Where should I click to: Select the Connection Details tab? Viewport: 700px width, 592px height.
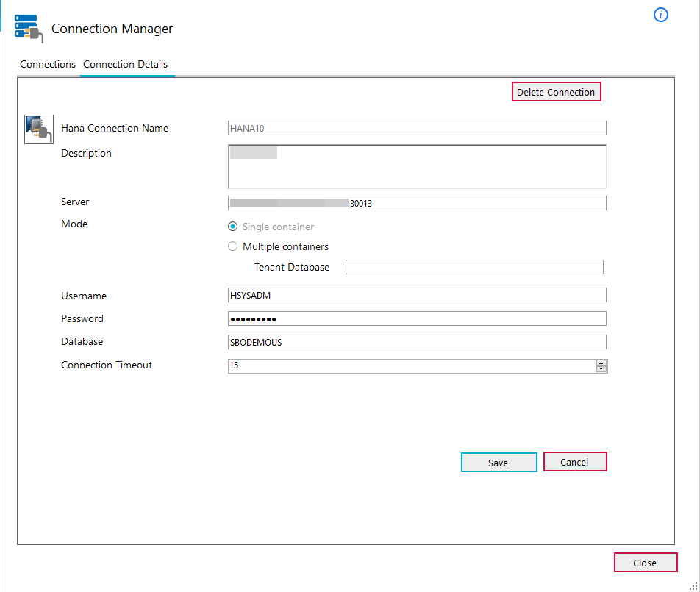coord(126,64)
